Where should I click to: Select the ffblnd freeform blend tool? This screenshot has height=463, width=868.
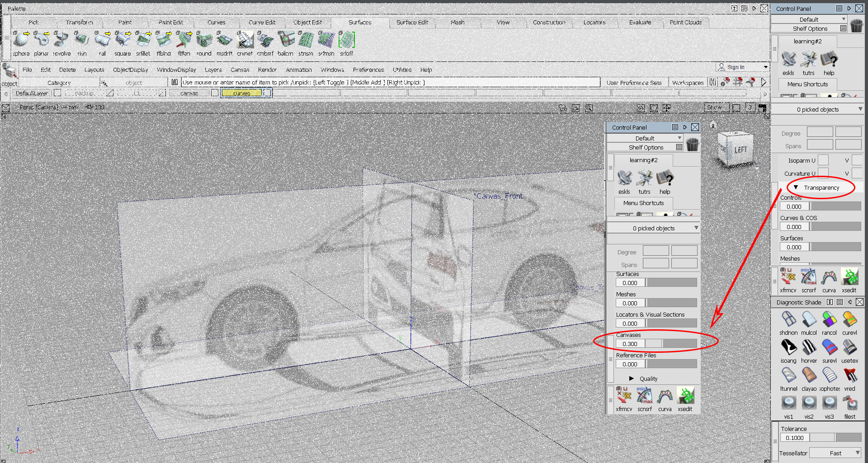click(163, 41)
